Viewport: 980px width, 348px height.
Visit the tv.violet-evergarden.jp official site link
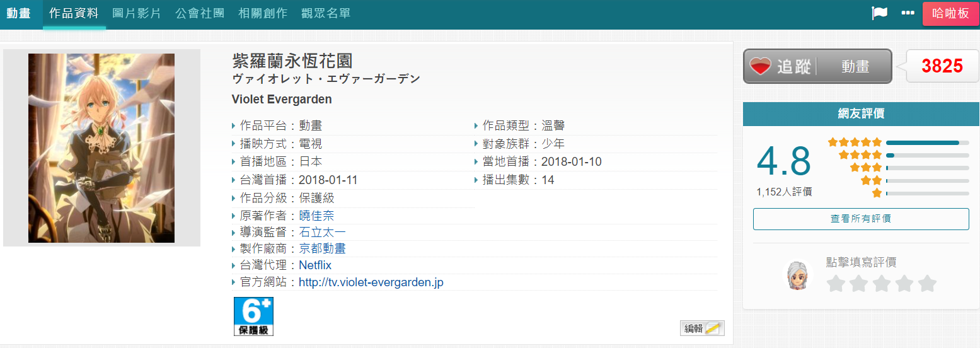(x=371, y=282)
